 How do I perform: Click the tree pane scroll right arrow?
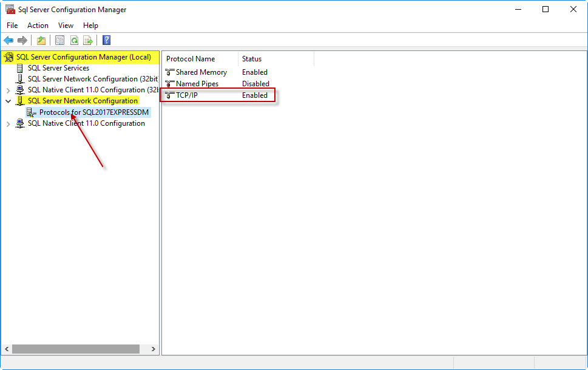coord(154,349)
